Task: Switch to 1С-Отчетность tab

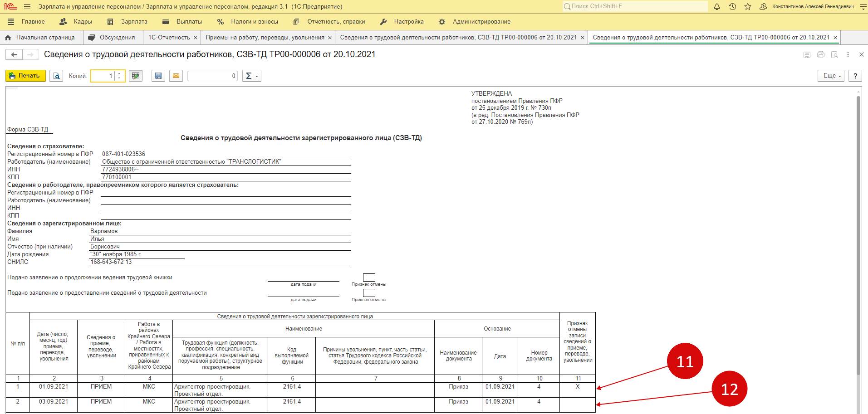Action: [x=169, y=38]
